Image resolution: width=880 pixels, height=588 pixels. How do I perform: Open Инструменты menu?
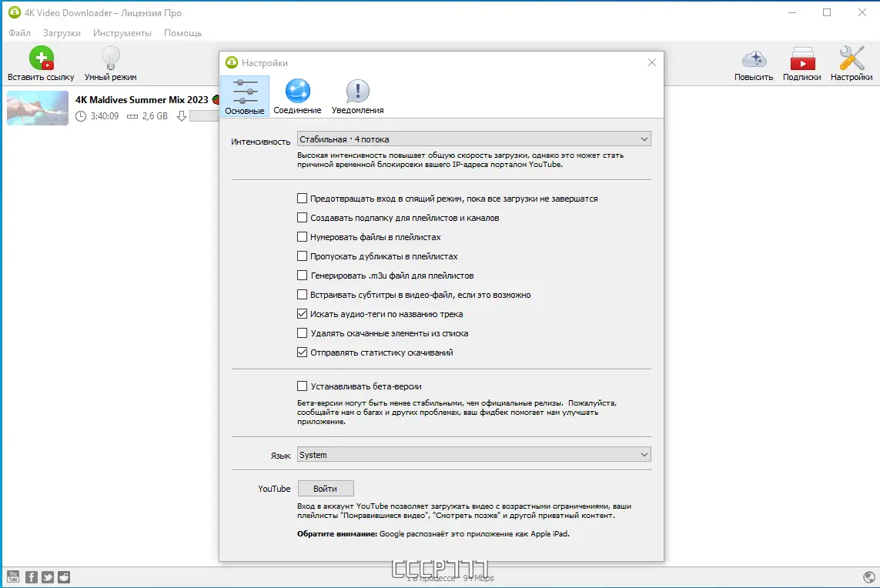[x=122, y=33]
